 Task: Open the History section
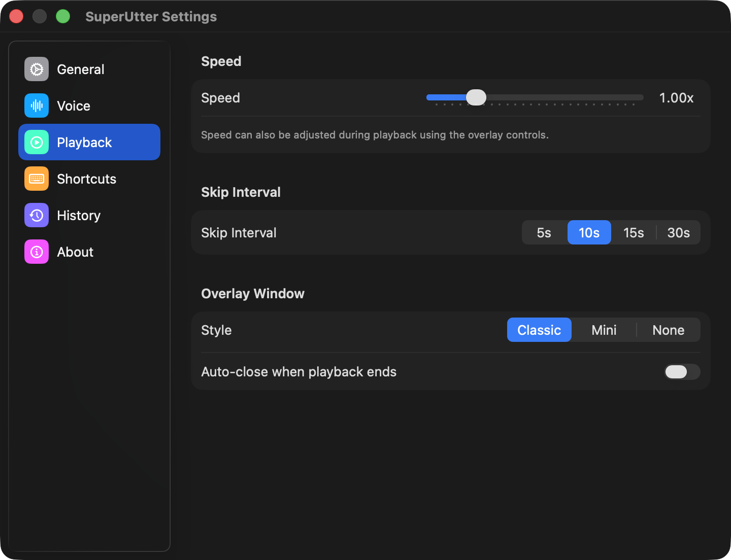[89, 215]
